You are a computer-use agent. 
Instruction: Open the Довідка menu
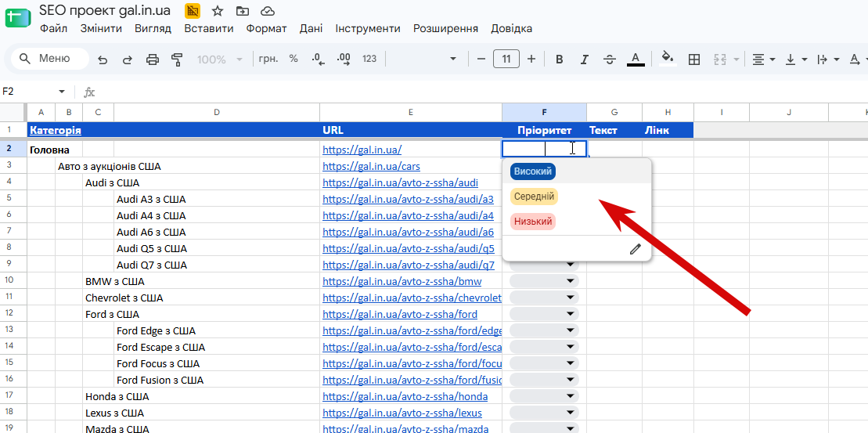(x=512, y=28)
